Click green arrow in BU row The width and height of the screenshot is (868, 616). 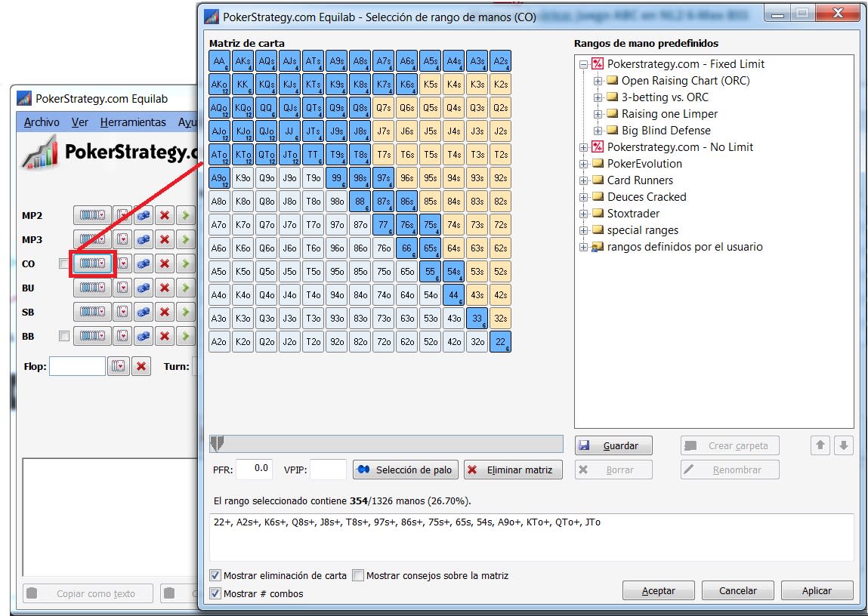pyautogui.click(x=185, y=288)
